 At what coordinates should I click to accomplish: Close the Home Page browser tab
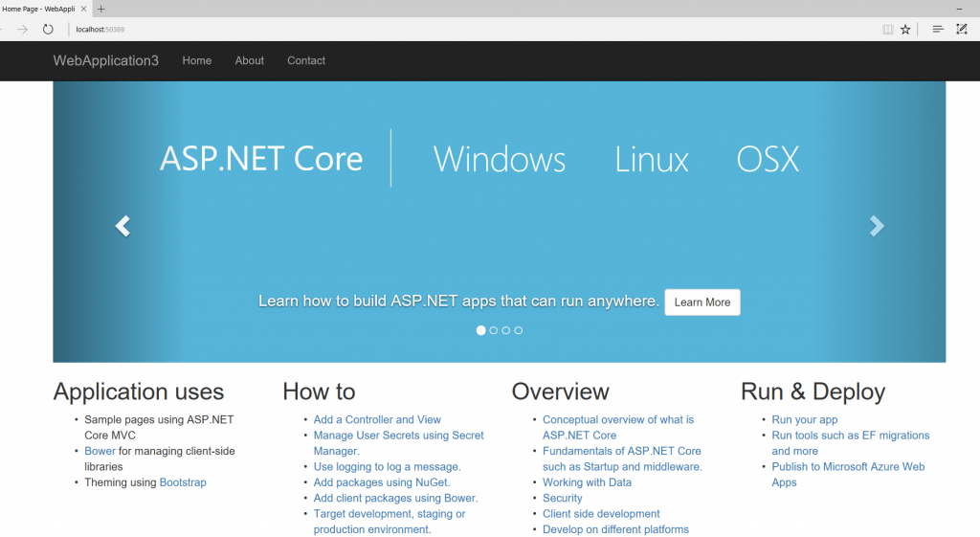(x=84, y=9)
